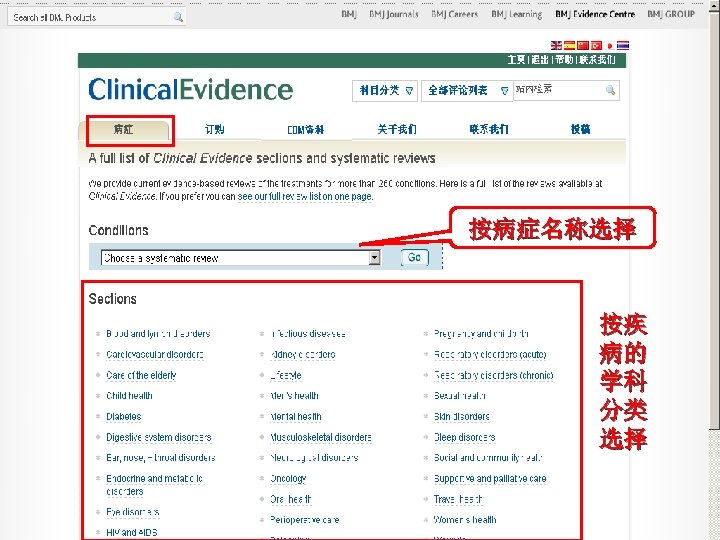Open the Eye disorders section
720x540 pixels.
pos(133,512)
